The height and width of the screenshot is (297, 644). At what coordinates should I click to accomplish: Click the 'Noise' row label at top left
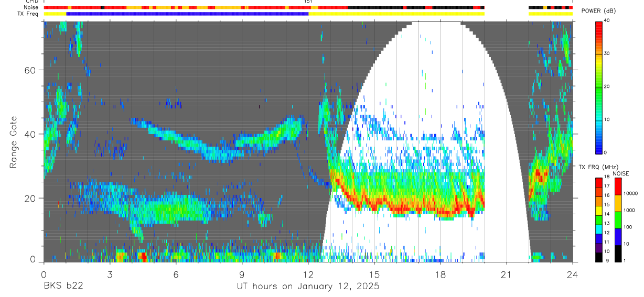click(x=31, y=7)
